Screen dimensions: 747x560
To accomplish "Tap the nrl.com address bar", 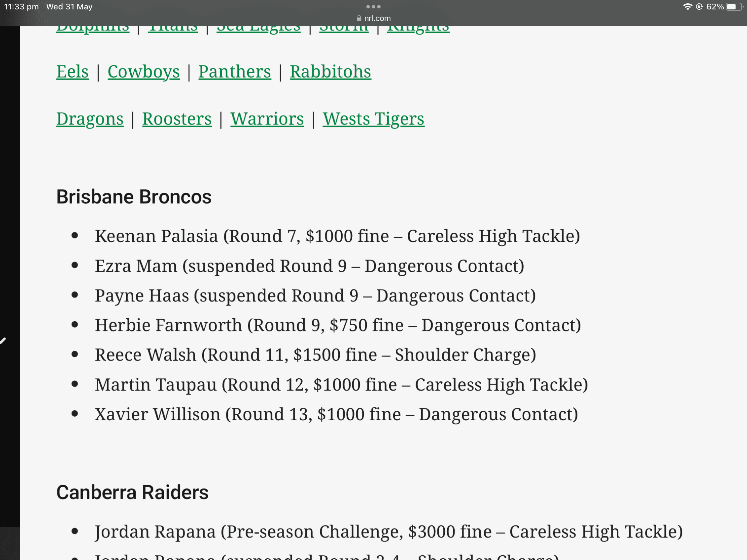I will coord(373,18).
